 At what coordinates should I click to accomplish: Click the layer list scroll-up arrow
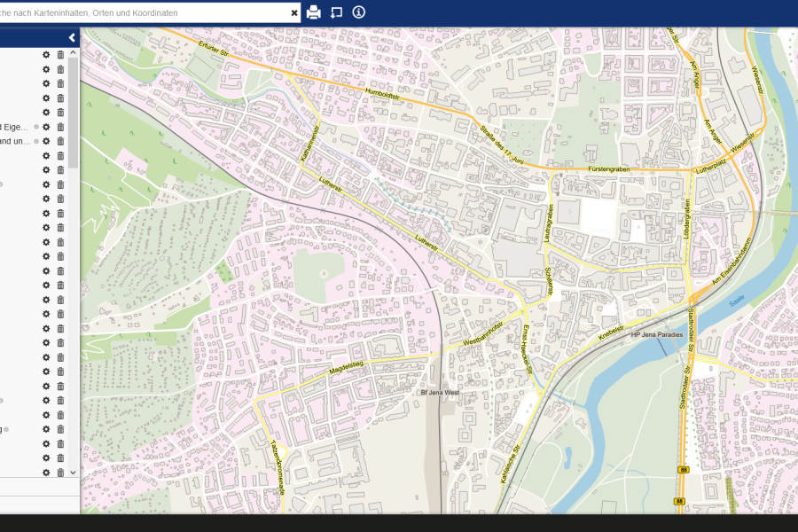pos(73,52)
